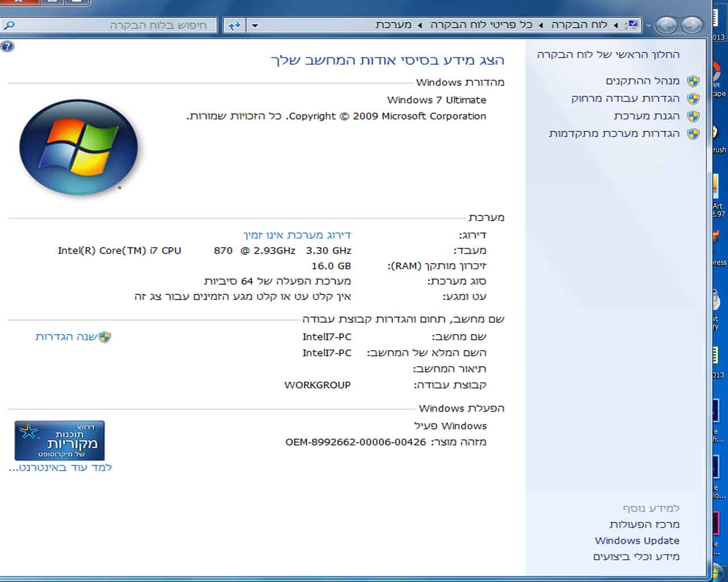Click the שם מחשב, תחום והגדרות קבוצת עבודה heading

pyautogui.click(x=403, y=319)
